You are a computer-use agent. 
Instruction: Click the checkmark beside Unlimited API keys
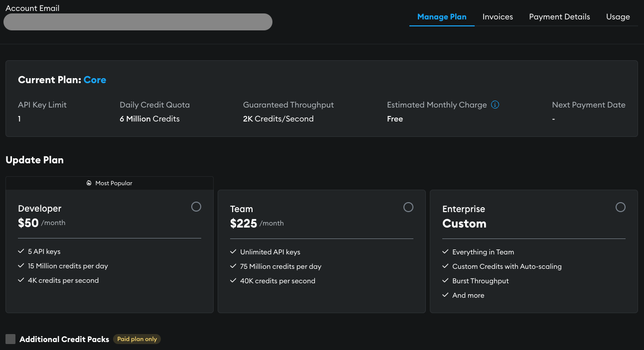coord(233,252)
